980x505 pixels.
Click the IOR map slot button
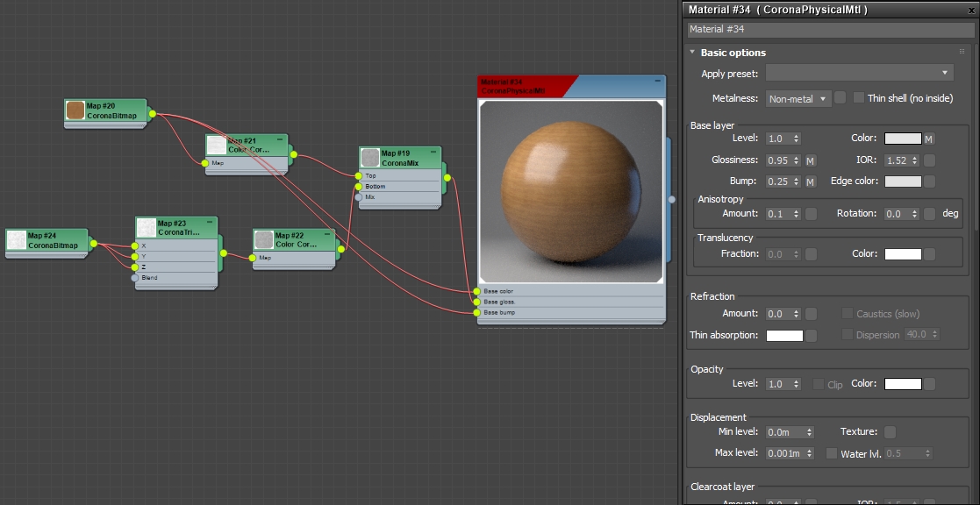(929, 160)
